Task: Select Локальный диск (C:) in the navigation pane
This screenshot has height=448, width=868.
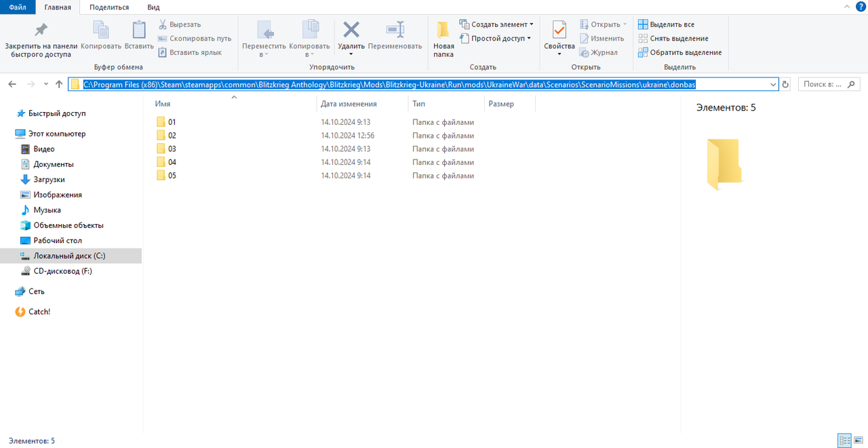Action: pos(71,256)
